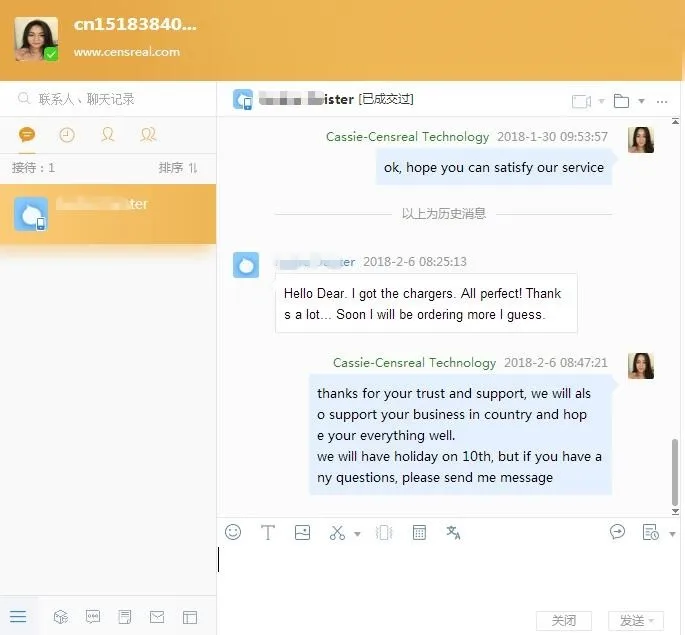Open the document notes icon in bottom bar

coord(125,617)
